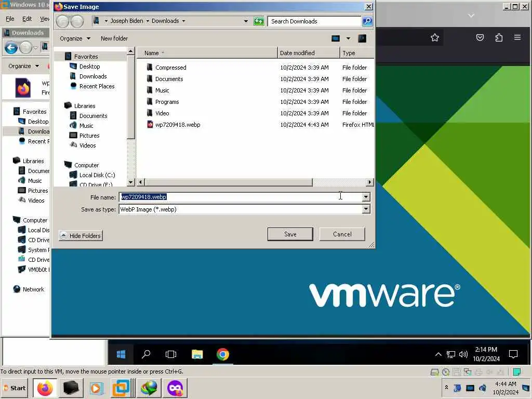Select Desktop under dialog Favorites
Screen dimensions: 532x399
(89, 66)
